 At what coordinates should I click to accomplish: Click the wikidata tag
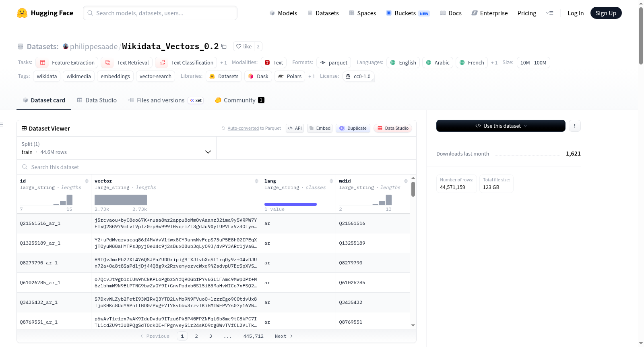47,76
